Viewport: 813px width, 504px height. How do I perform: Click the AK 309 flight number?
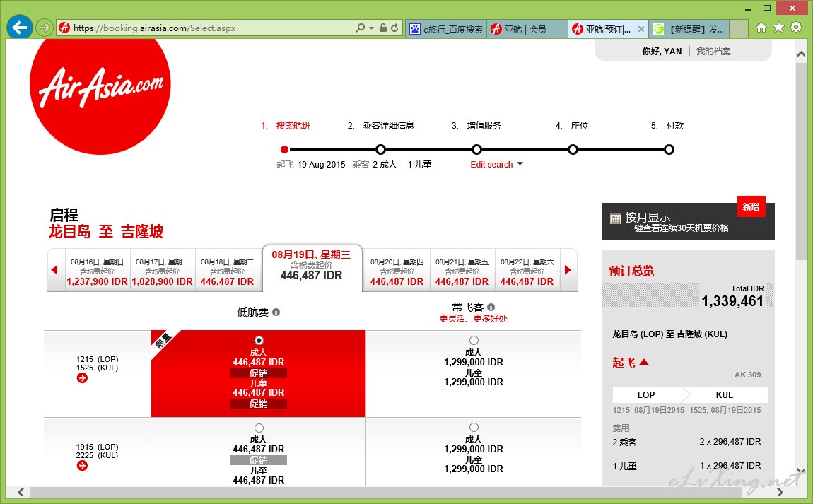pyautogui.click(x=748, y=375)
